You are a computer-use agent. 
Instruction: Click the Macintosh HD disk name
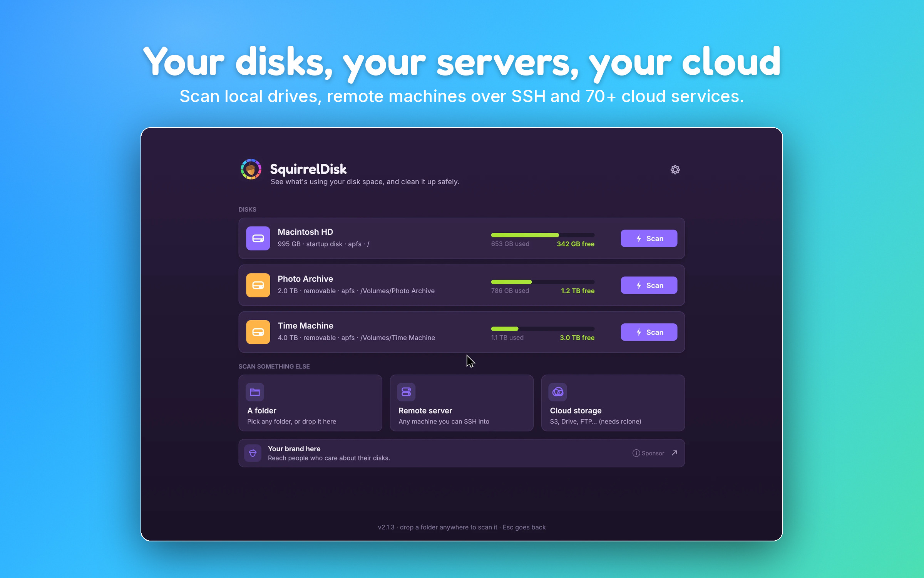[305, 232]
